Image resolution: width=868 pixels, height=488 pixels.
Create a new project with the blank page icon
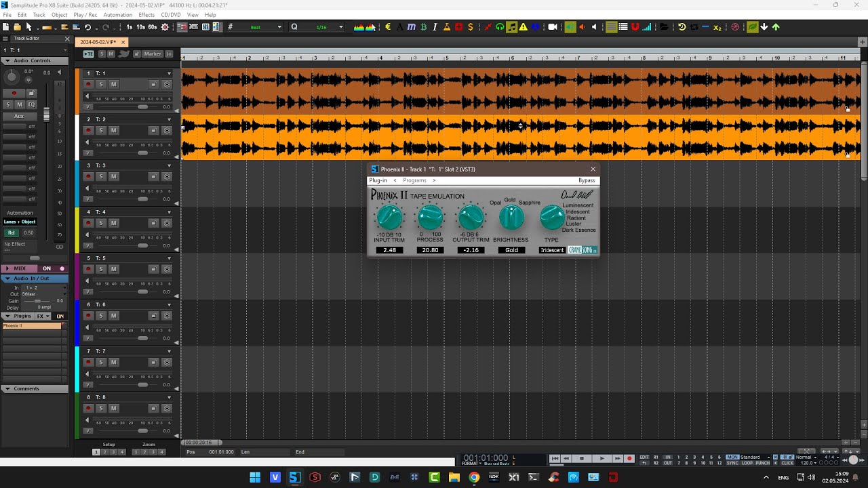point(5,27)
